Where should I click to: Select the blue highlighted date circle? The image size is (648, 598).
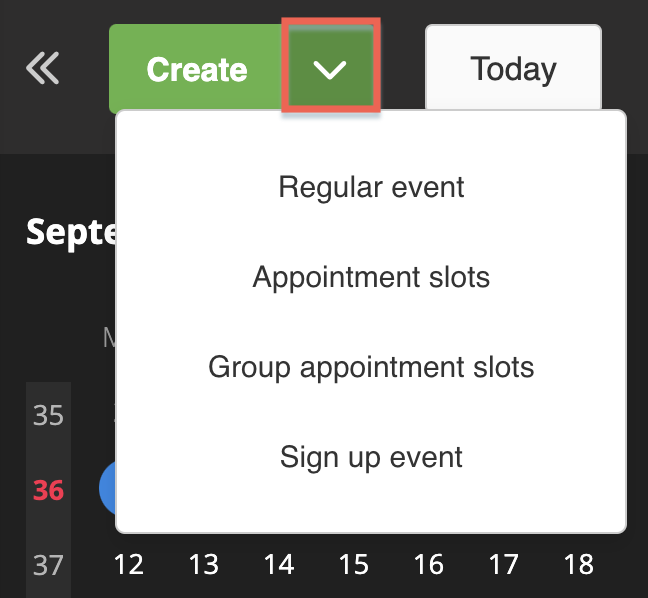click(x=108, y=490)
